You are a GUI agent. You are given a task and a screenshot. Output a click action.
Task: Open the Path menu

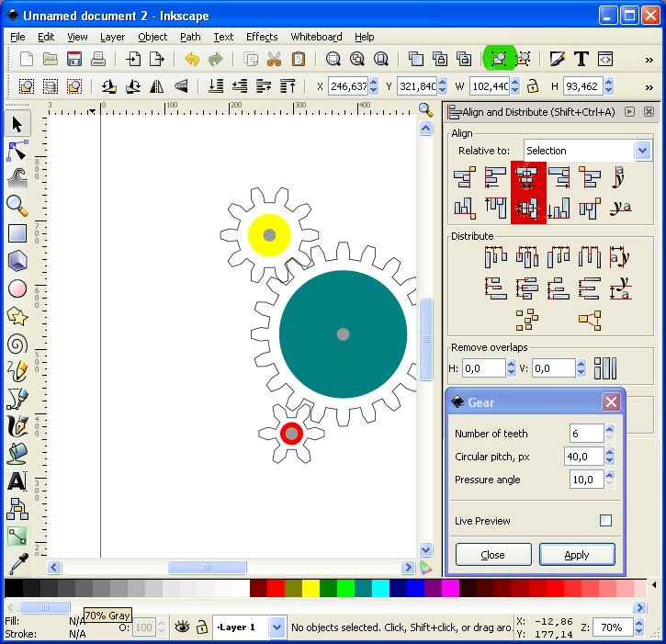coord(190,37)
